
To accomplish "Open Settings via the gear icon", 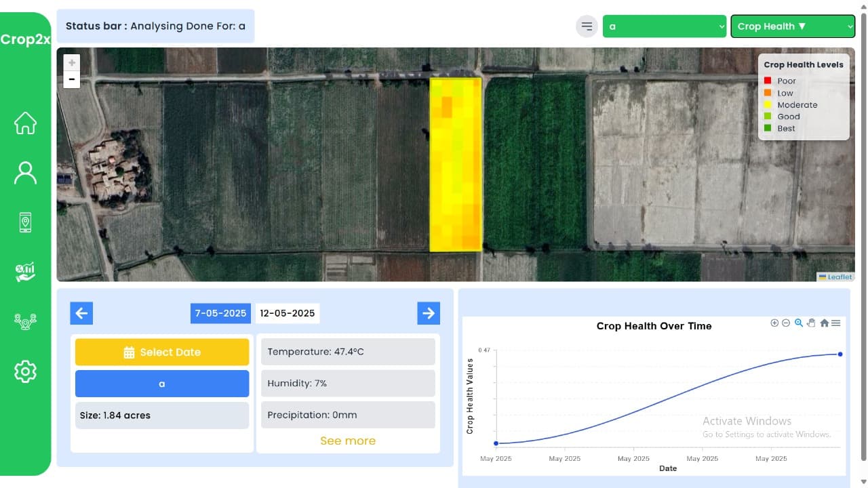I will click(x=25, y=371).
